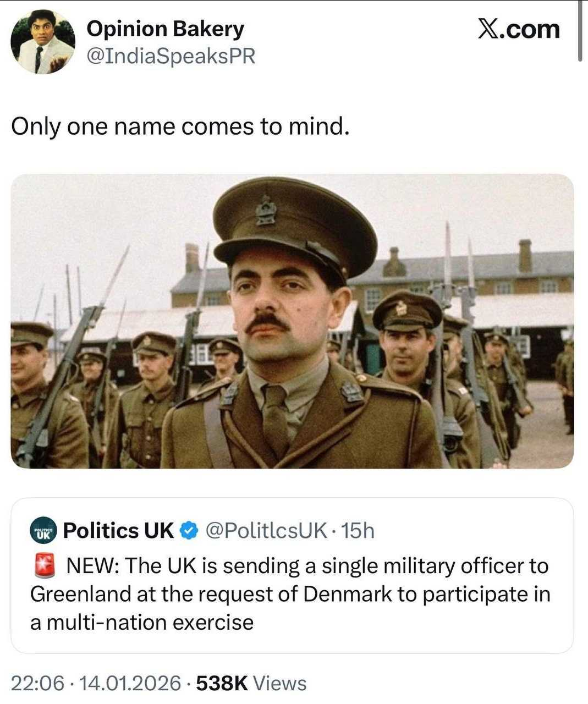Viewport: 588px width, 704px height.
Task: Open the @IndiaSpeaksPR handle link
Action: pyautogui.click(x=171, y=56)
